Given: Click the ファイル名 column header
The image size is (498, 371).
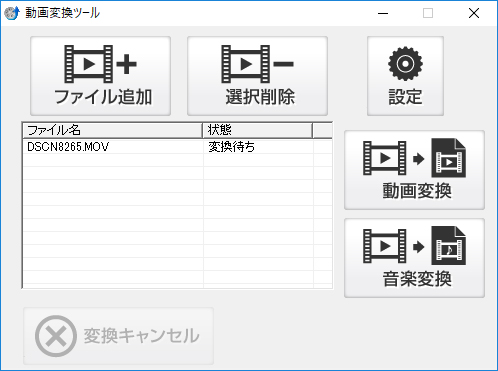Looking at the screenshot, I should click(113, 130).
